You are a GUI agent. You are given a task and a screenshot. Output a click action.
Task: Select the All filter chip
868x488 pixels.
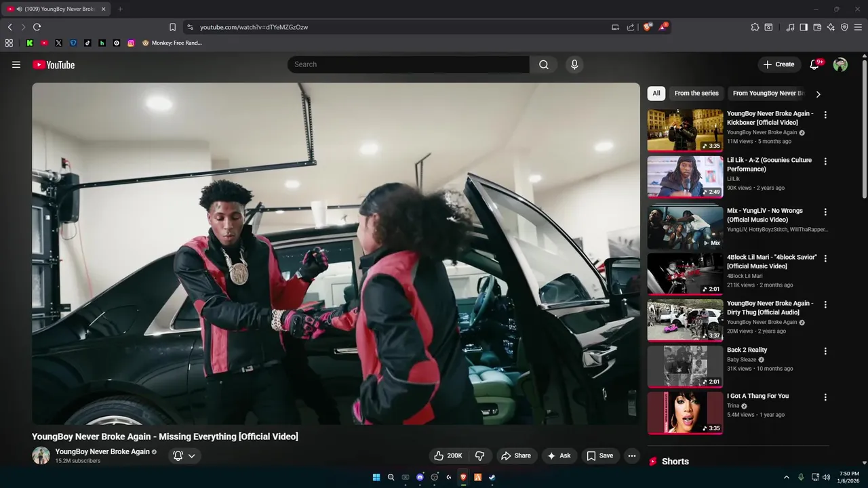656,94
